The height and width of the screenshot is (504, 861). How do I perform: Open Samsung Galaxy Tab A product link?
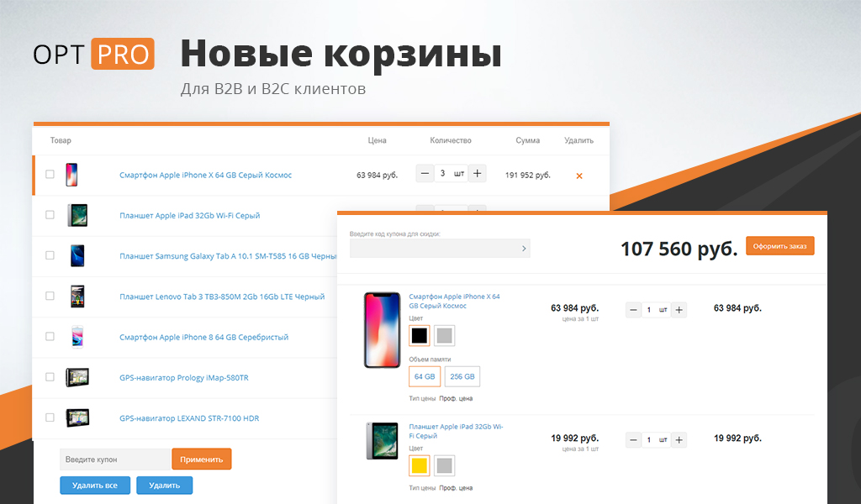(x=228, y=256)
